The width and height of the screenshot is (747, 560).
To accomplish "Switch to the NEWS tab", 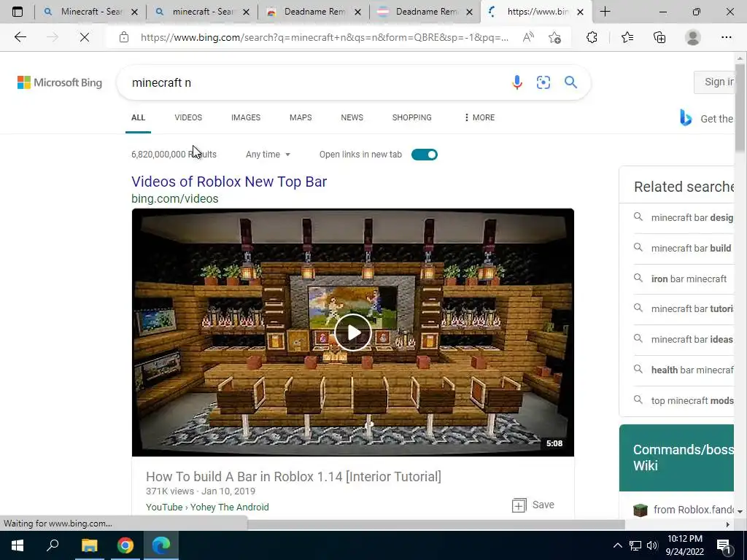I will 352,117.
